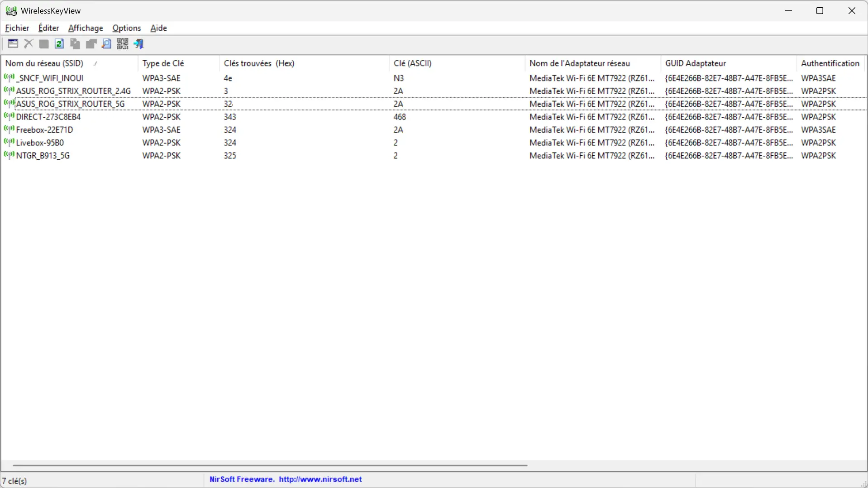Click hex key value 343 in DIRECT row
Screen dimensions: 868x488
[230, 117]
